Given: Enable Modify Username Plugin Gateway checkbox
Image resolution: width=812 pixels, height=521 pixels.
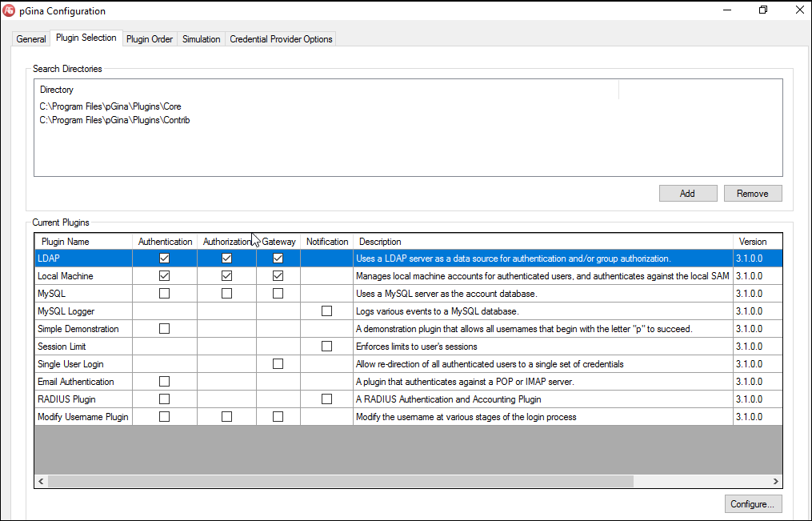Looking at the screenshot, I should click(x=278, y=416).
